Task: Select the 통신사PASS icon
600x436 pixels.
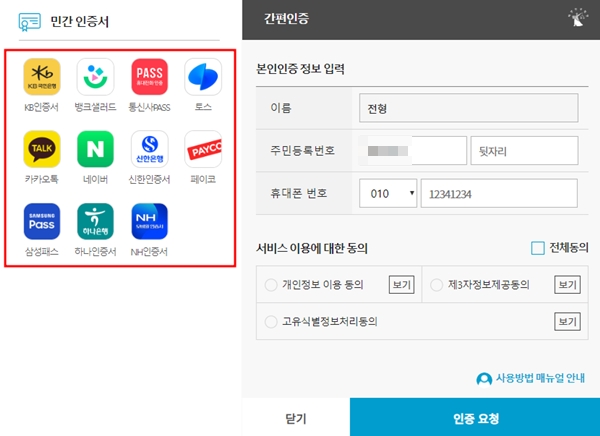Action: point(149,77)
